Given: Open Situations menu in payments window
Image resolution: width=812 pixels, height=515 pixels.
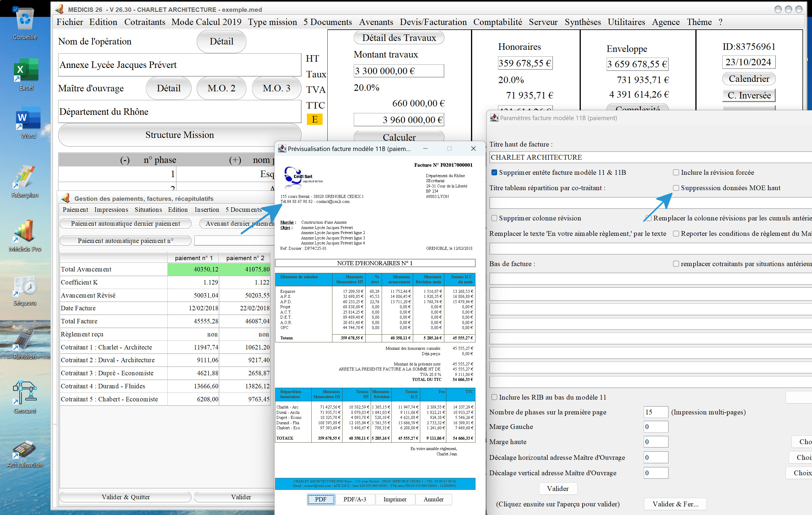Looking at the screenshot, I should click(x=148, y=210).
